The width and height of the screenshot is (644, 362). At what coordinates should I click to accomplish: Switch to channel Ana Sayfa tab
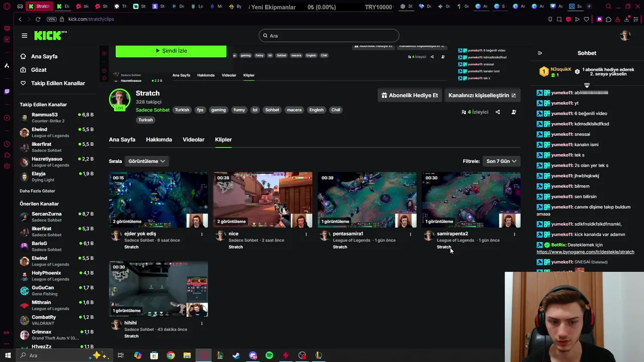[x=122, y=140]
